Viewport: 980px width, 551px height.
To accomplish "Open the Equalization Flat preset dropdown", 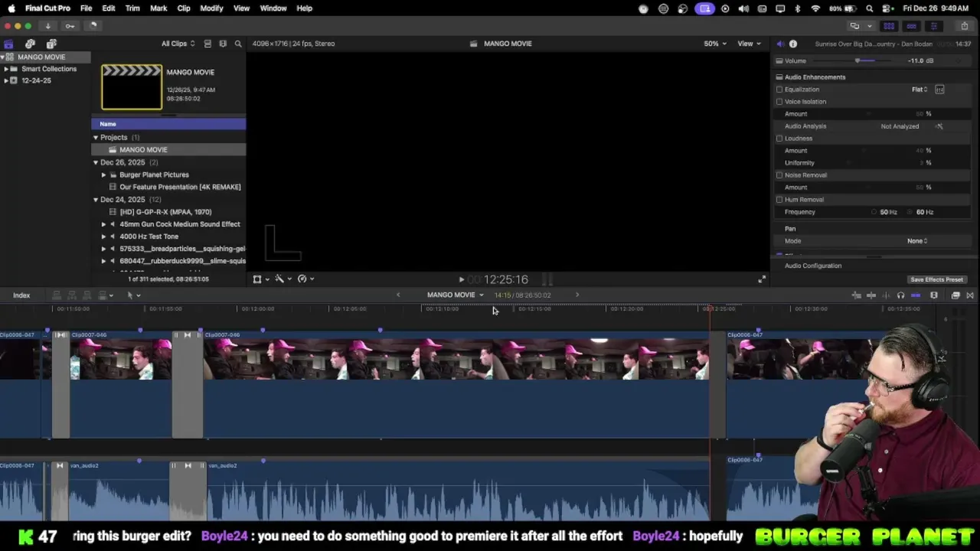I will [920, 90].
